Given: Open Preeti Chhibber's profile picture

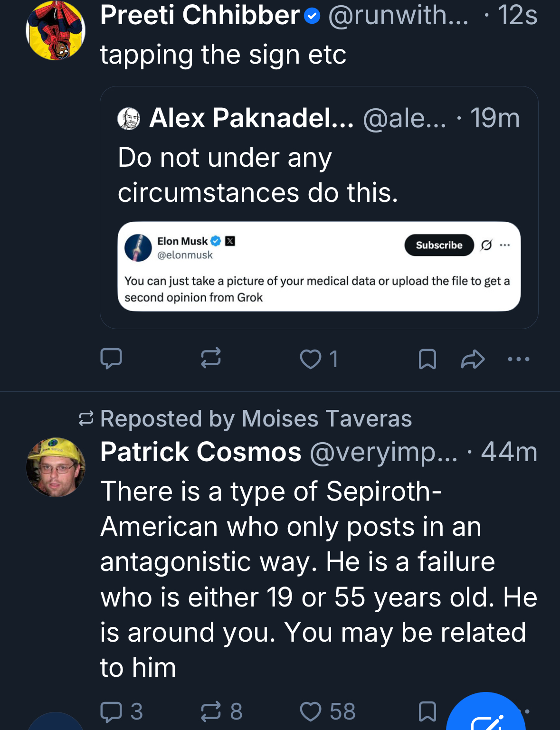Looking at the screenshot, I should pyautogui.click(x=56, y=30).
